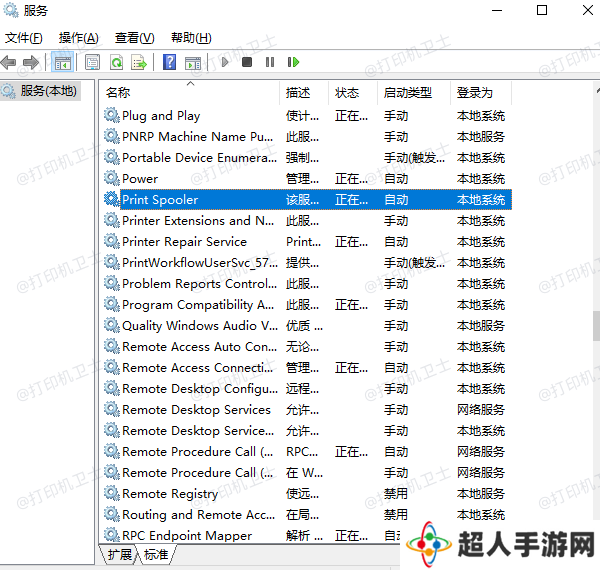
Task: Click the scrollbar up arrow
Action: (x=597, y=91)
